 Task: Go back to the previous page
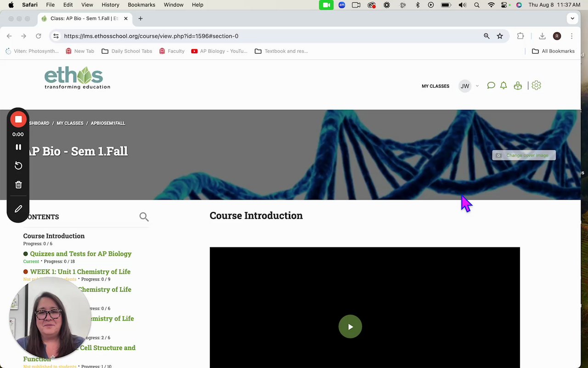pos(9,36)
